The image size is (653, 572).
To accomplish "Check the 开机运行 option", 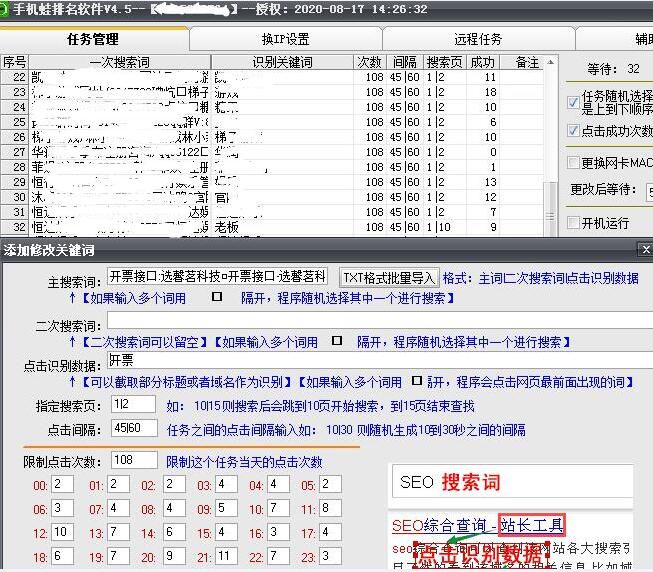I will [573, 222].
